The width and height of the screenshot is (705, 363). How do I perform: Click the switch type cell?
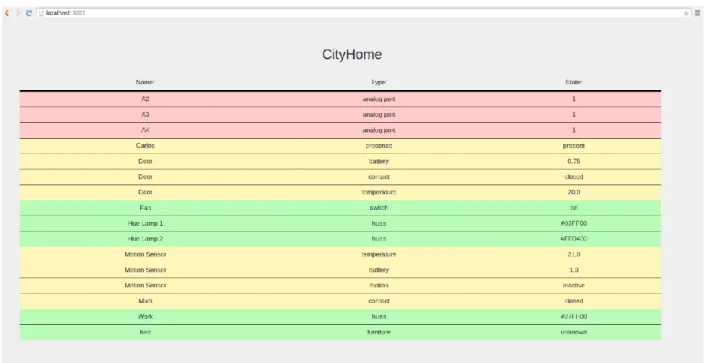[379, 208]
